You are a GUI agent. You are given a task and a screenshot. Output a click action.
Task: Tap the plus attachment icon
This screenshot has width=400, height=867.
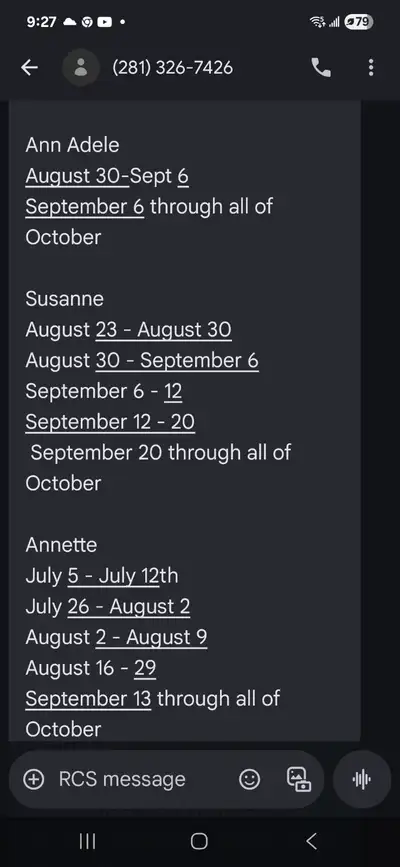click(x=34, y=780)
